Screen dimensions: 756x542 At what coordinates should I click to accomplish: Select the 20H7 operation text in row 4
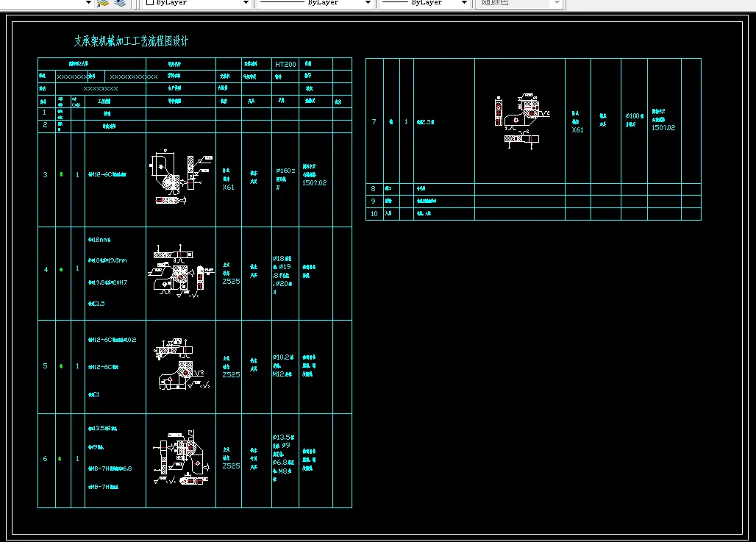(107, 282)
